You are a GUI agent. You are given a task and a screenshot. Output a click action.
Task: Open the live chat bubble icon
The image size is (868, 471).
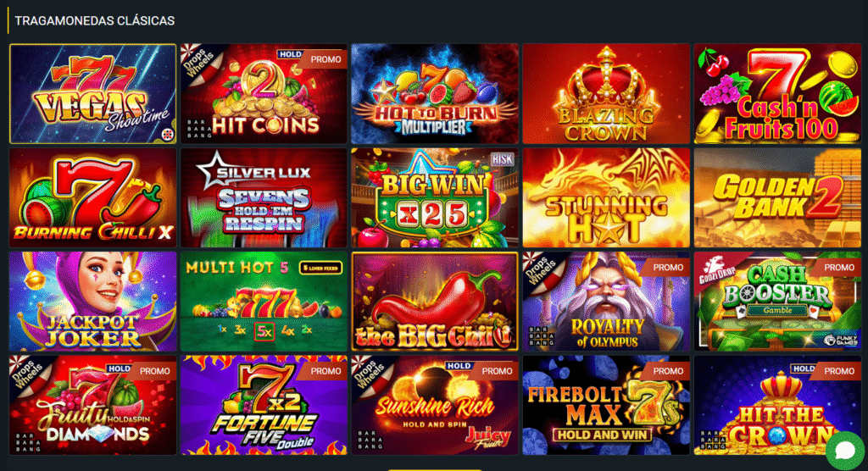845,451
